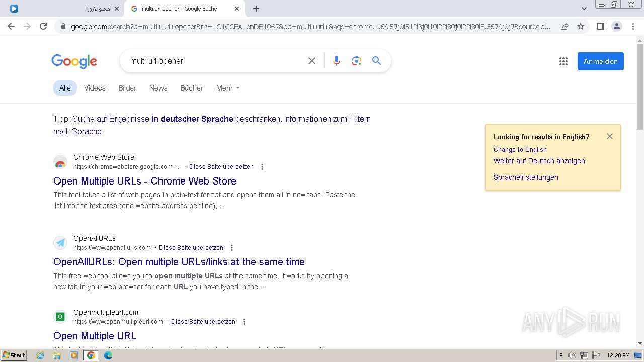Screen dimensions: 644x362
Task: Click the taskbar clock showing 12:20 PM
Action: click(x=618, y=355)
